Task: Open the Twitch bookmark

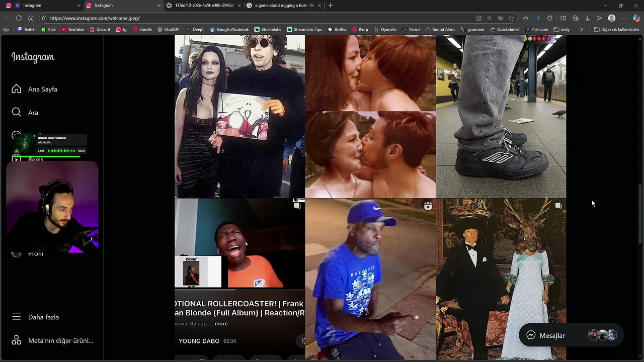Action: (26, 30)
